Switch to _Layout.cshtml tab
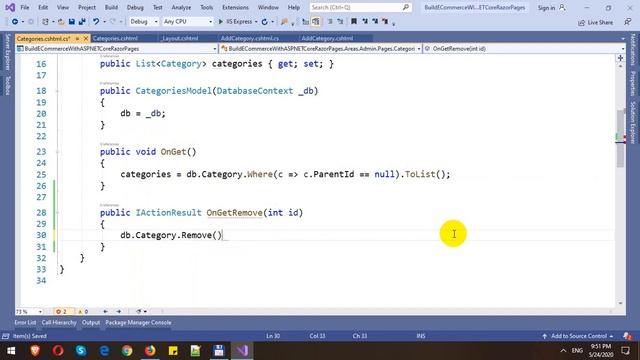The width and height of the screenshot is (640, 360). tap(180, 38)
